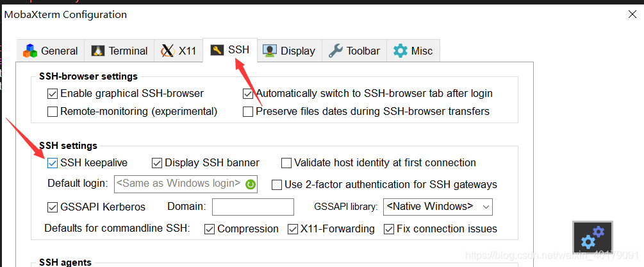
Task: Click the settings gears icon at bottom right
Action: coord(593,237)
